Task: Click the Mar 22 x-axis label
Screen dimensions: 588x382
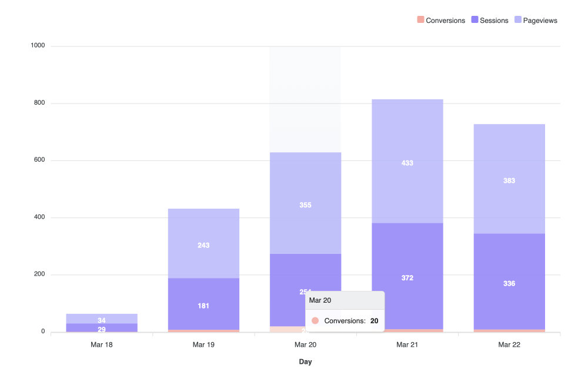Action: pyautogui.click(x=509, y=345)
